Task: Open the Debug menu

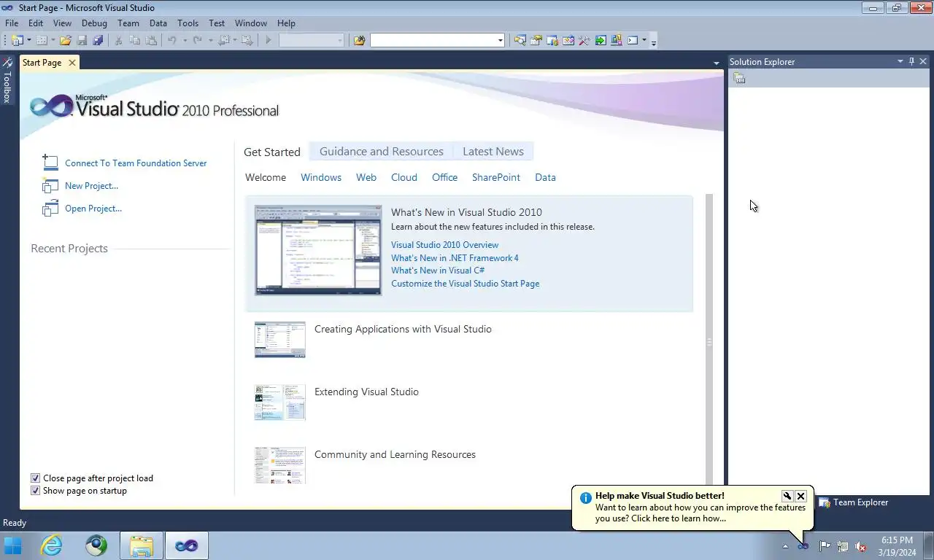Action: point(94,23)
